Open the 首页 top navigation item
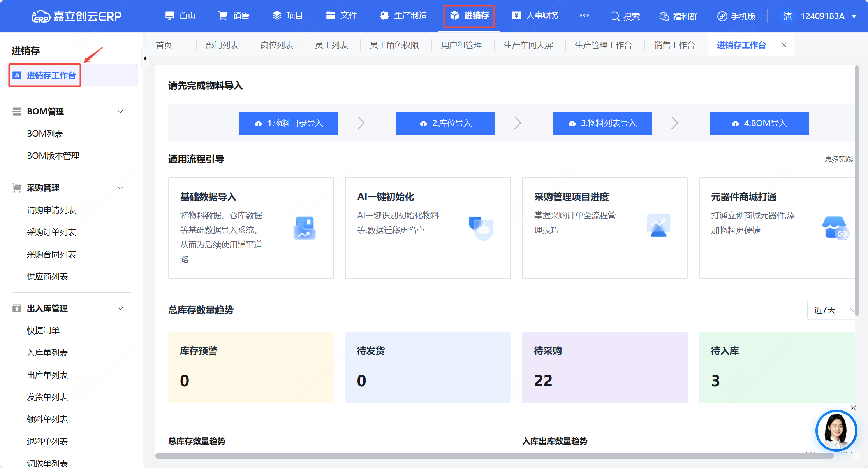This screenshot has width=868, height=468. (x=181, y=16)
